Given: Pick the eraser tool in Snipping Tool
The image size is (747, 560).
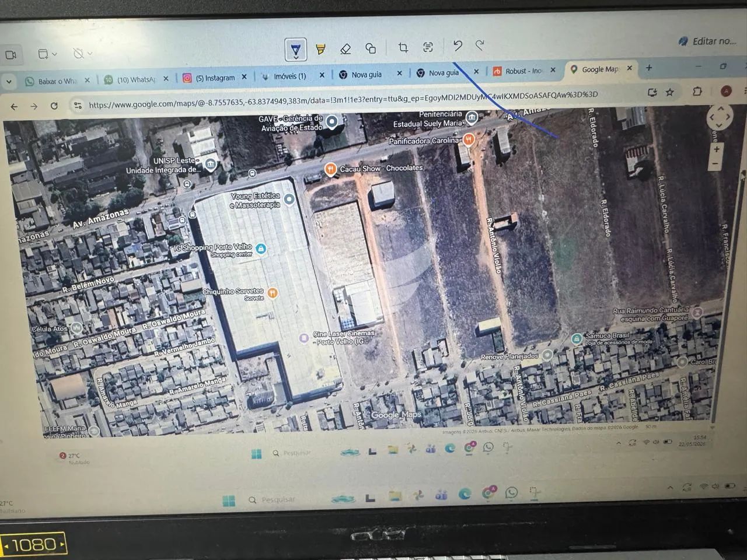Looking at the screenshot, I should click(x=345, y=48).
